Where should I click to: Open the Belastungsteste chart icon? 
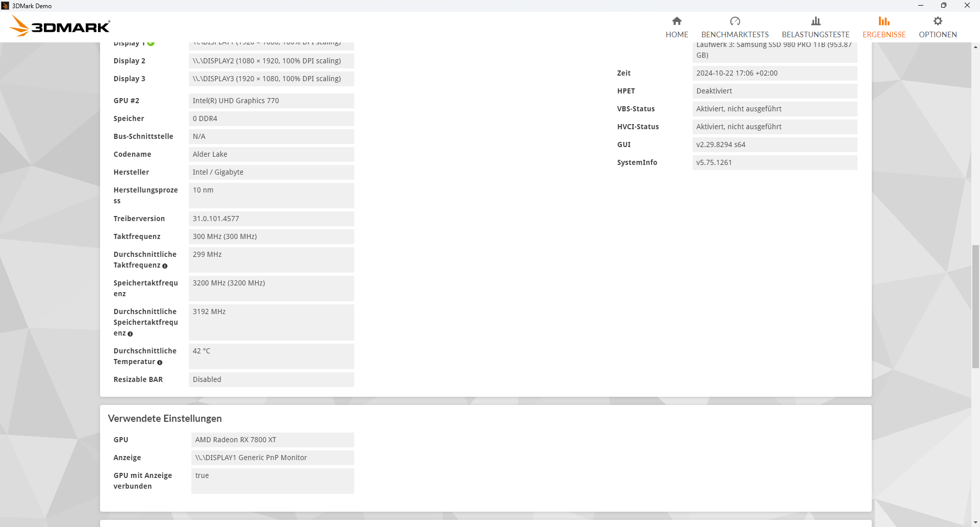tap(816, 21)
